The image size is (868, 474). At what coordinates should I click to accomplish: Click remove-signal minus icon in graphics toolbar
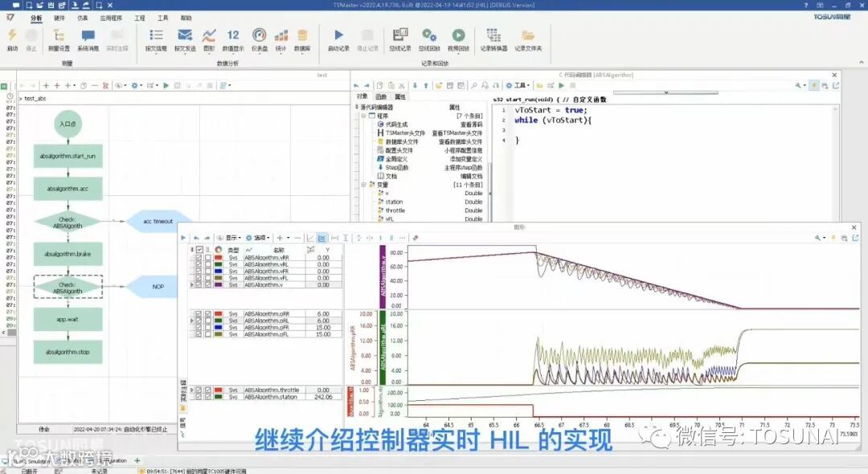297,238
